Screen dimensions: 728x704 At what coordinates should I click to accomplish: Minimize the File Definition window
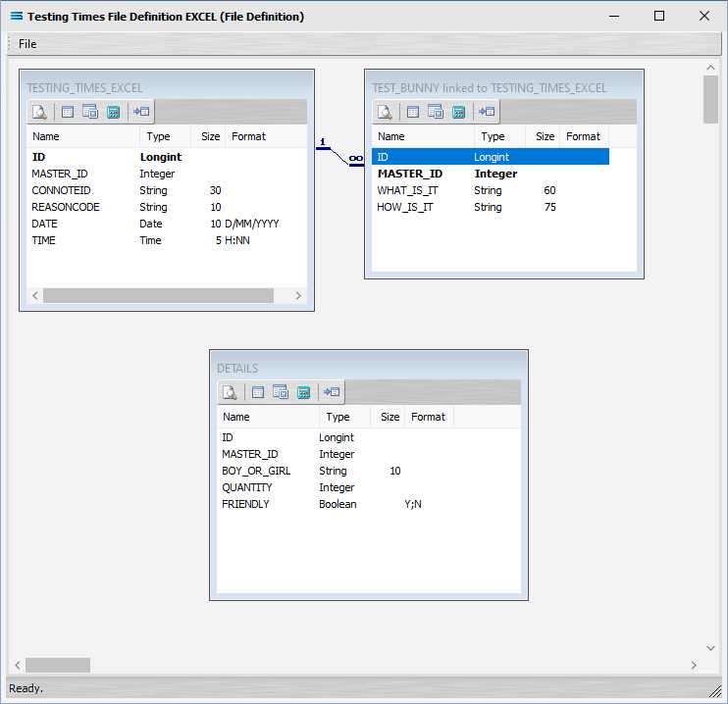614,17
